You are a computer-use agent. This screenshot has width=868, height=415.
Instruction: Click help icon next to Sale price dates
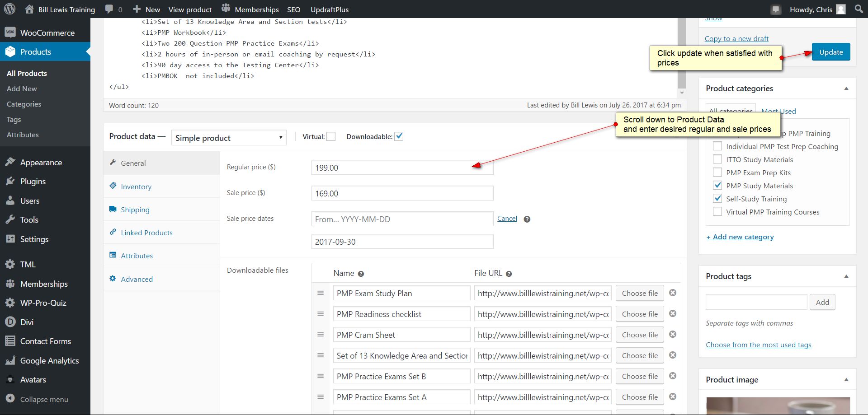[527, 219]
